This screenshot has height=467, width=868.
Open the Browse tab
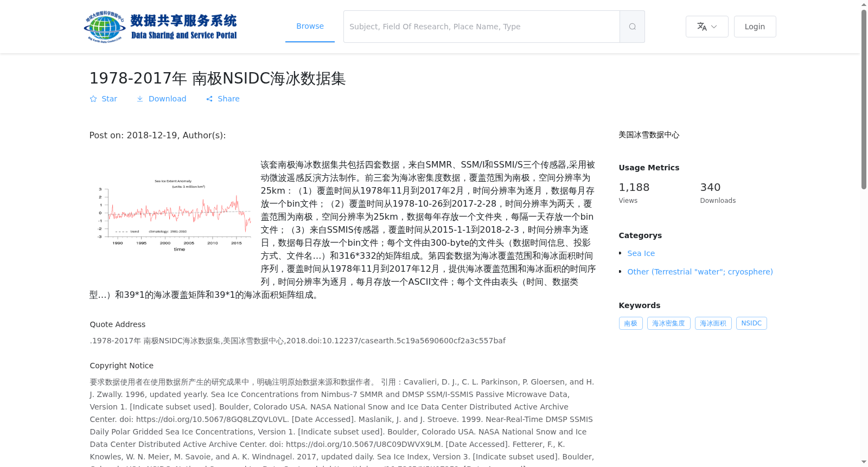310,26
